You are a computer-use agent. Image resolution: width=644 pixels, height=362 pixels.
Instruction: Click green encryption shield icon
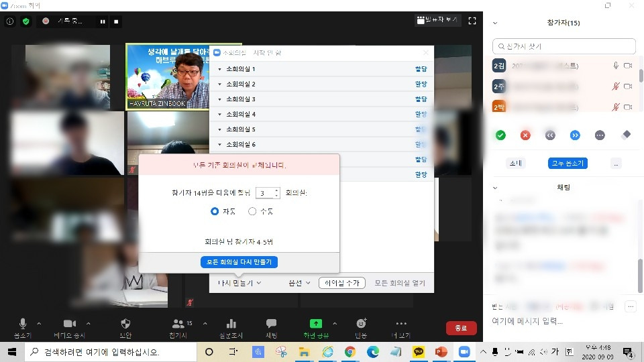tap(26, 21)
